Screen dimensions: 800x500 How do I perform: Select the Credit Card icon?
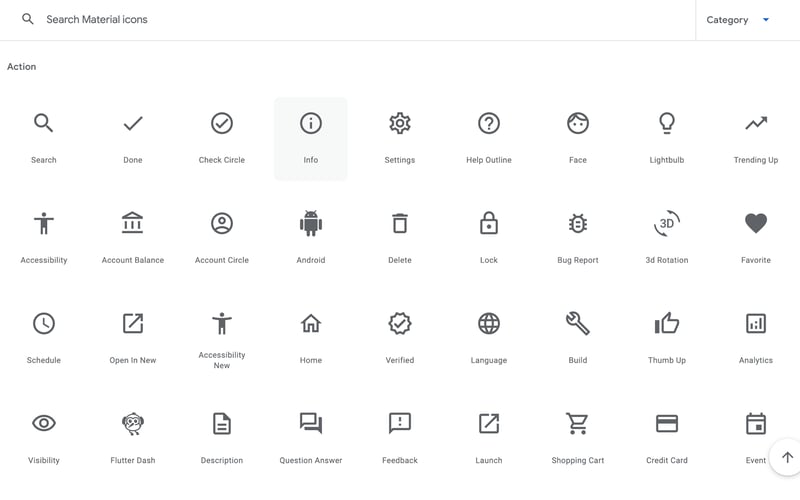point(667,423)
